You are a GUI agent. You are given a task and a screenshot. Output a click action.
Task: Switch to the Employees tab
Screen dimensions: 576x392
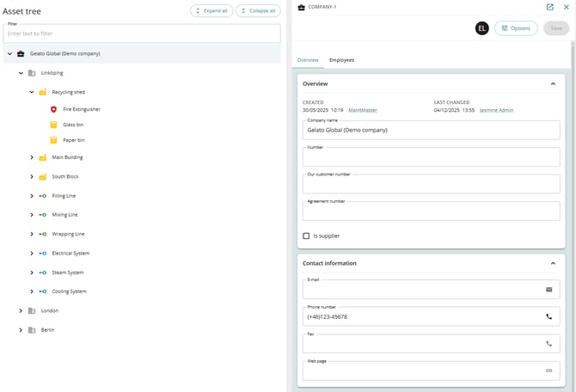[341, 60]
